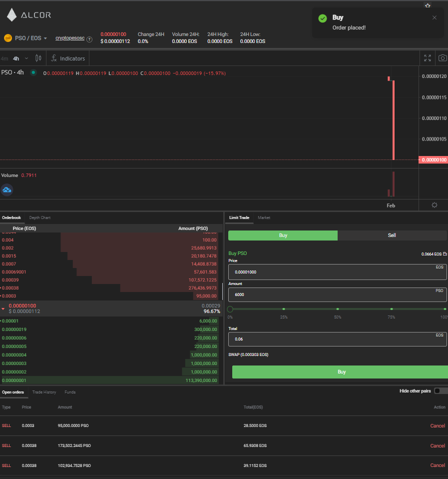Cancel the 102,934.7528 PSO sell order
Viewport: 448px width, 479px height.
(x=438, y=465)
